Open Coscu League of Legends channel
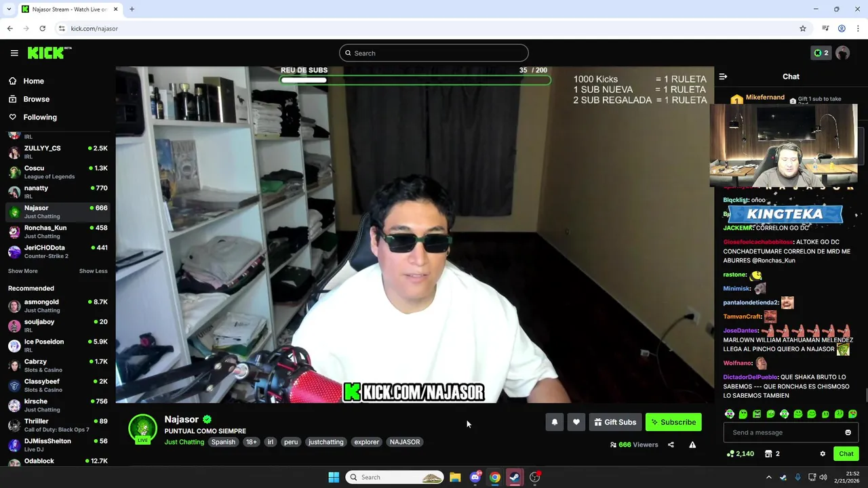 [58, 172]
